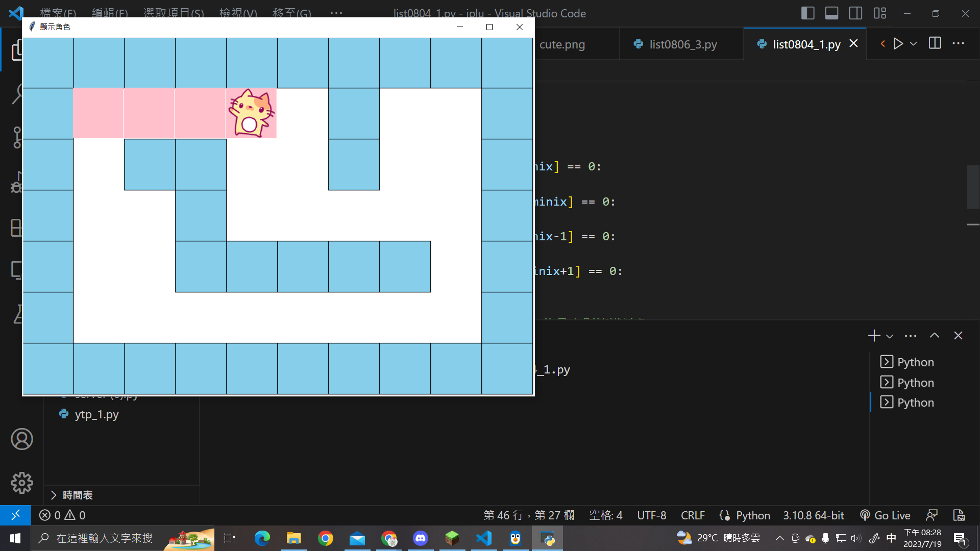Click the pink tile left of the cat

(200, 113)
